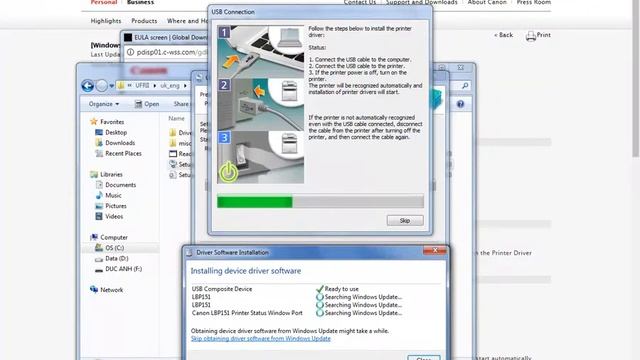
Task: Click the Personal tab on Canon site
Action: tap(104, 2)
